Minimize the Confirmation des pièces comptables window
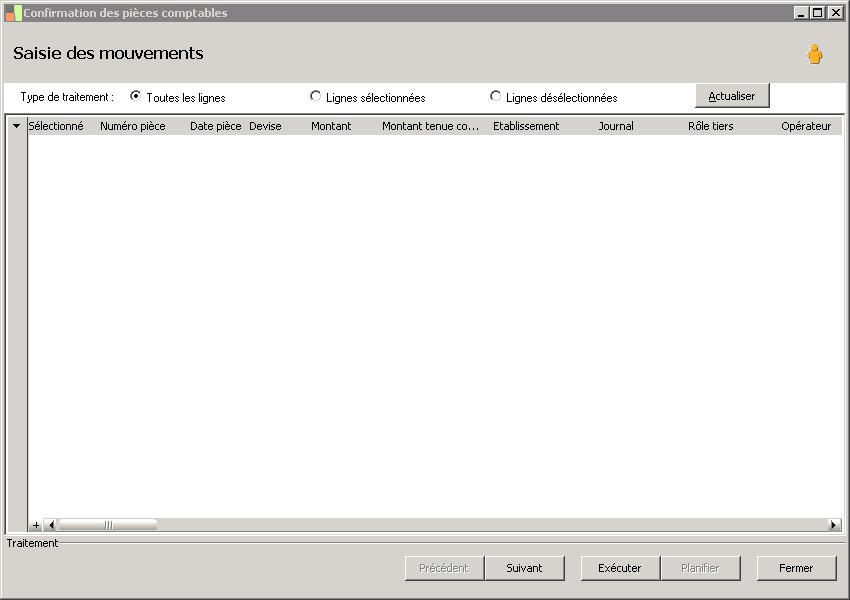850x600 pixels. tap(801, 12)
